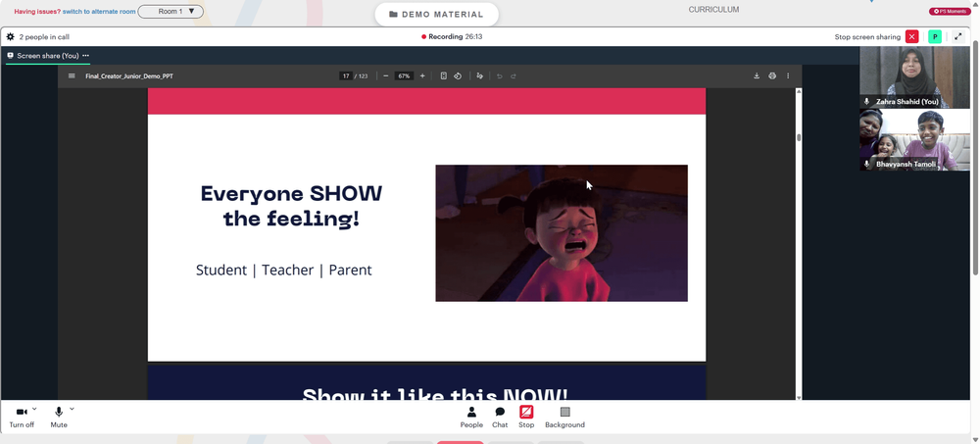Open the PDF viewer more-actions three-dot menu
Image resolution: width=980 pixels, height=444 pixels.
pyautogui.click(x=788, y=76)
